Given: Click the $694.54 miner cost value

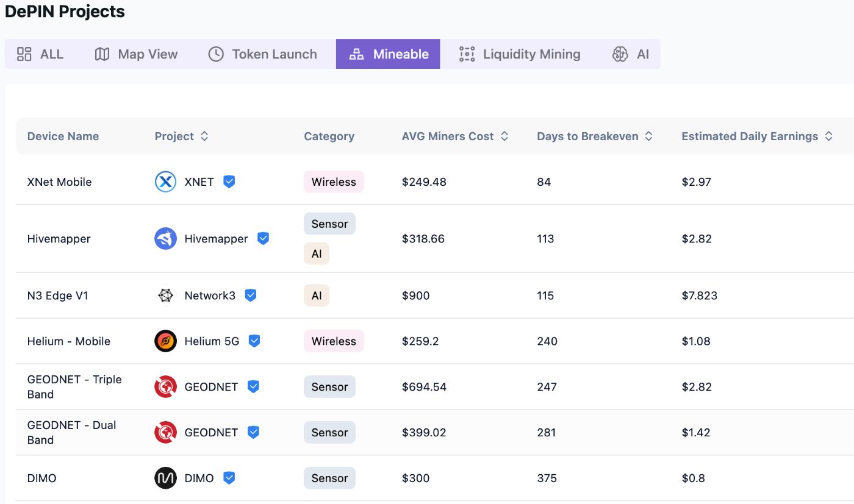Looking at the screenshot, I should coord(424,386).
